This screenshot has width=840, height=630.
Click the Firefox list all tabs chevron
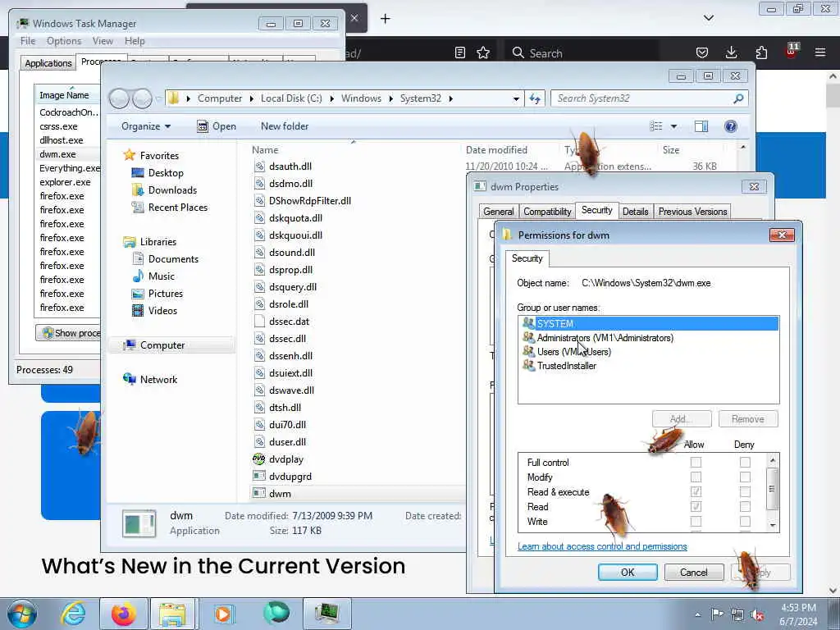(708, 18)
